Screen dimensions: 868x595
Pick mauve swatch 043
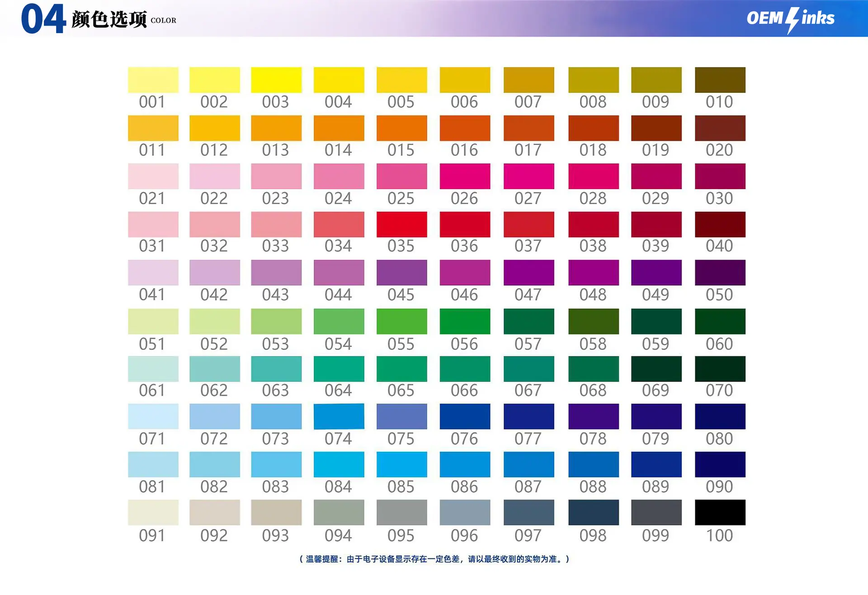(x=276, y=273)
